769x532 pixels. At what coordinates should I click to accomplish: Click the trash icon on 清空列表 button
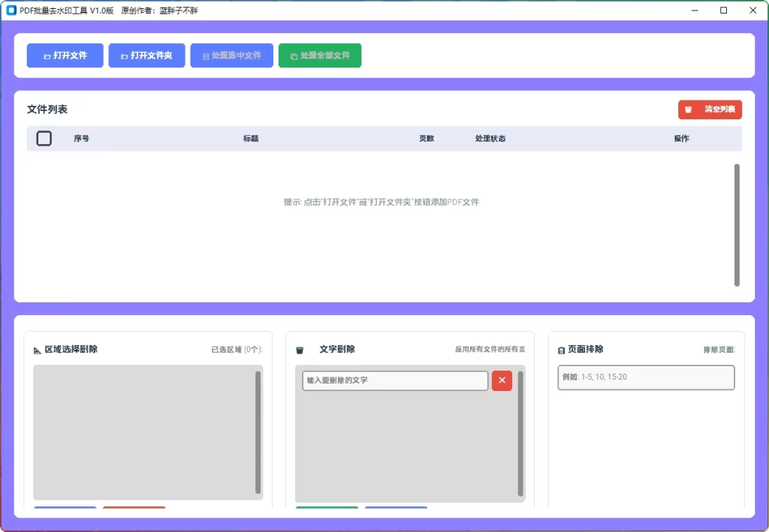pyautogui.click(x=688, y=109)
